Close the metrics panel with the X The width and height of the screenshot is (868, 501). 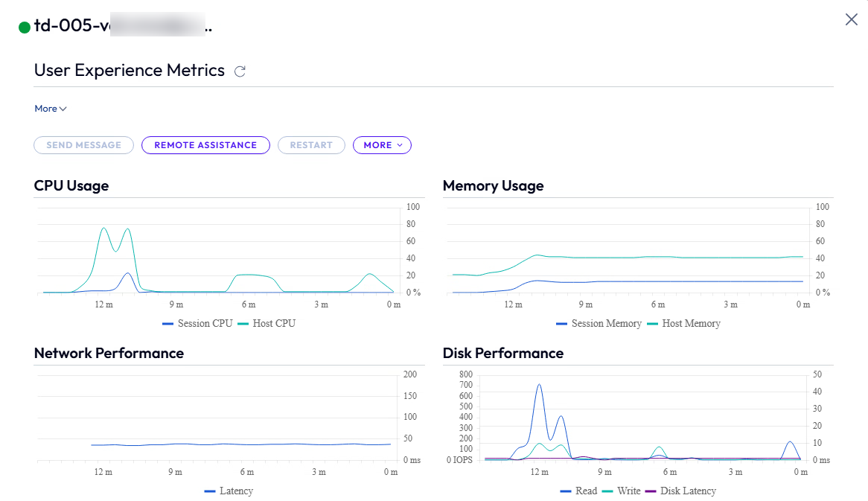[851, 19]
